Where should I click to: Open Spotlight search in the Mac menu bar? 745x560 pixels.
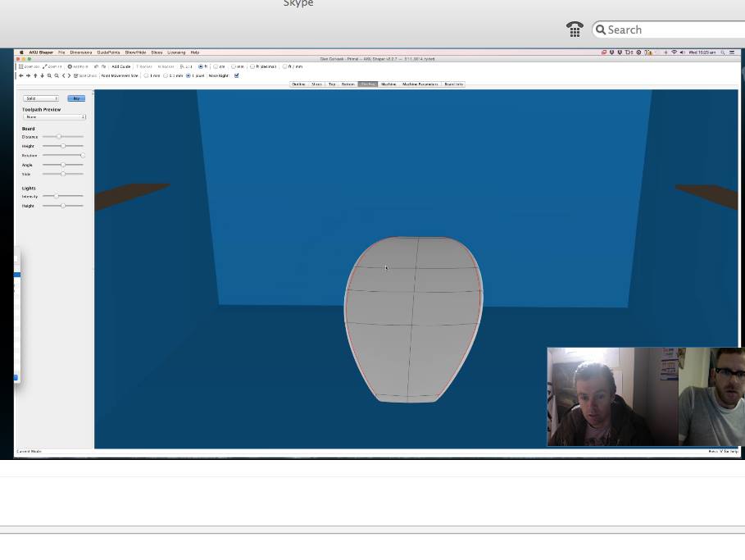724,52
